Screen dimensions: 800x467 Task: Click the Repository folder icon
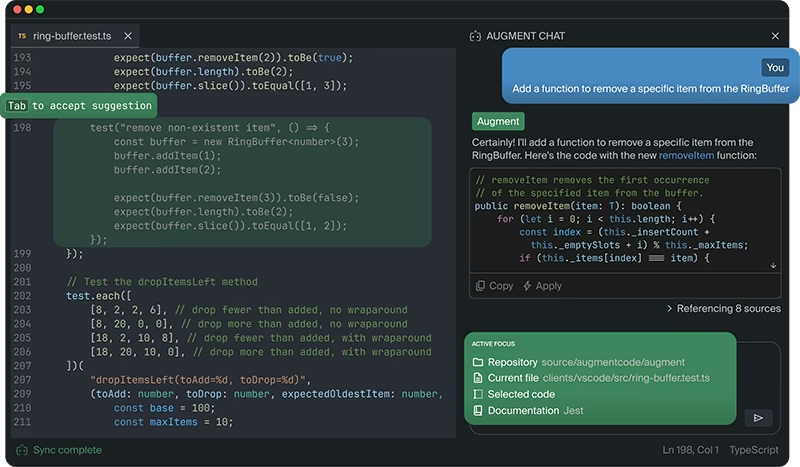478,362
